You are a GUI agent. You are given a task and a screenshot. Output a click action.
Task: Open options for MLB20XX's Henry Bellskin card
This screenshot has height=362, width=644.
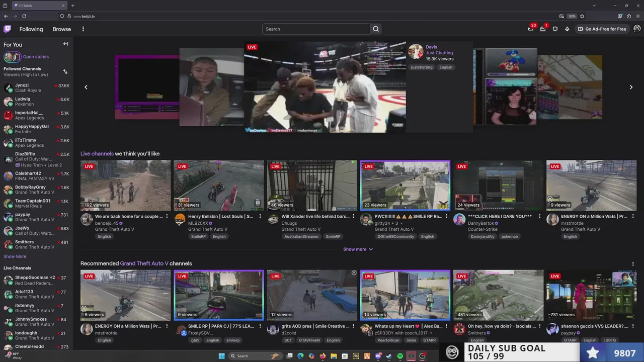click(x=260, y=216)
